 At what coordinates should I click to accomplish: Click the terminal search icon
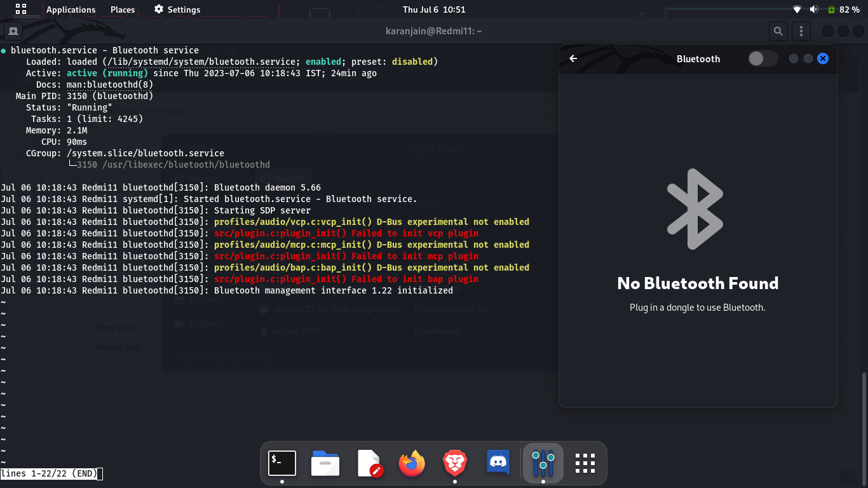pos(778,31)
